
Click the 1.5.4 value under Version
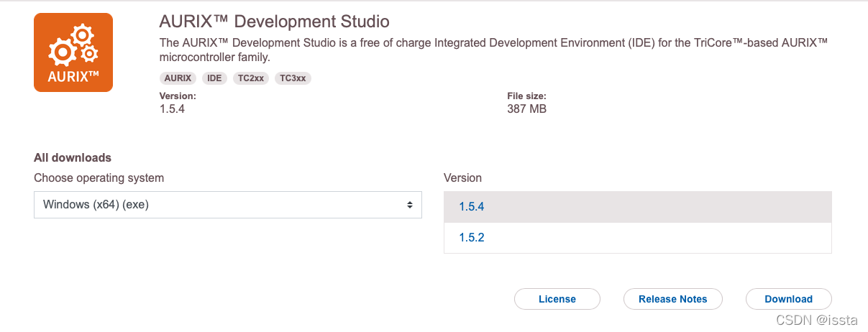coord(173,109)
